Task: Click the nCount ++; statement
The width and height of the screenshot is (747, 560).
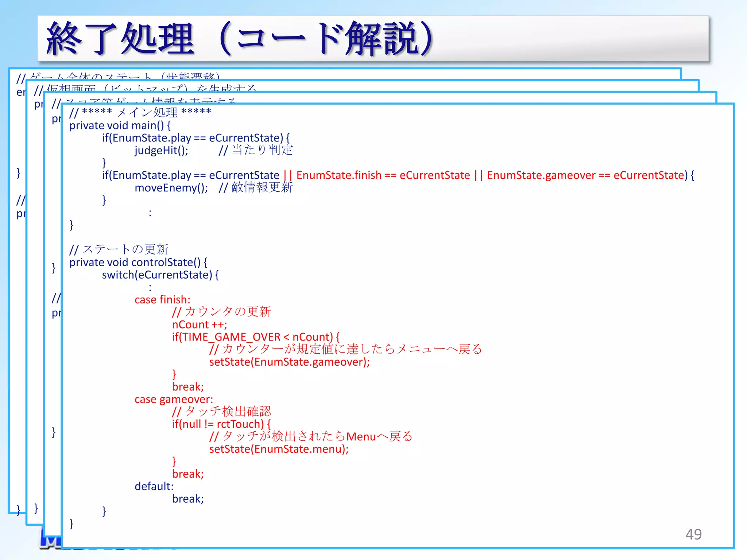Action: tap(200, 324)
